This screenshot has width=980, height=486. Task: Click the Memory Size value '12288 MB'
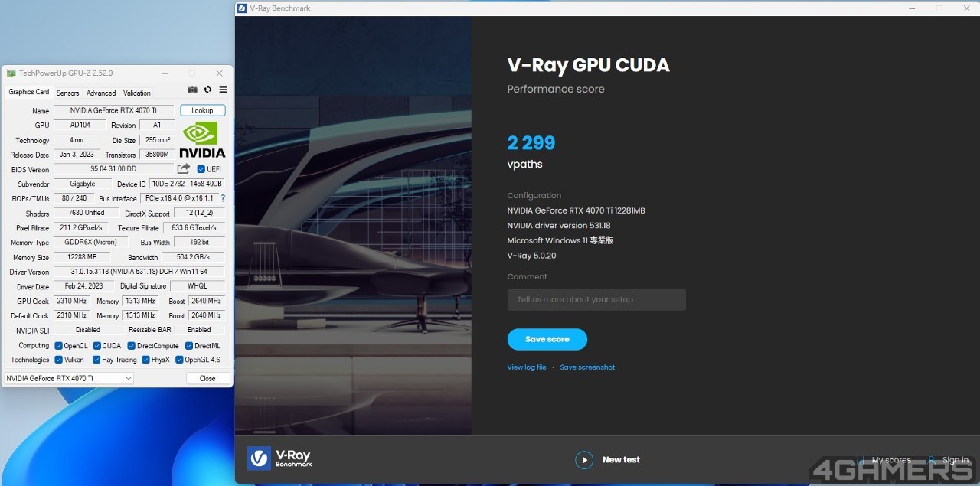[82, 257]
